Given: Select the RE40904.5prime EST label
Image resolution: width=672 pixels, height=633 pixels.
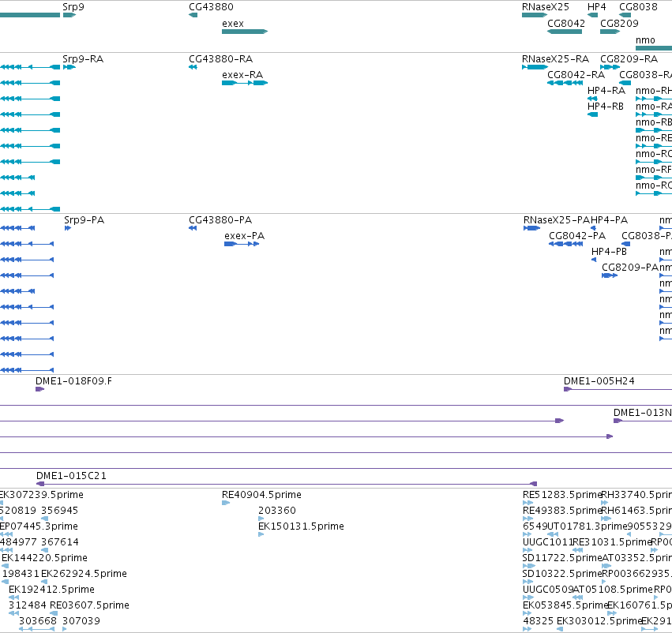Looking at the screenshot, I should tap(261, 495).
